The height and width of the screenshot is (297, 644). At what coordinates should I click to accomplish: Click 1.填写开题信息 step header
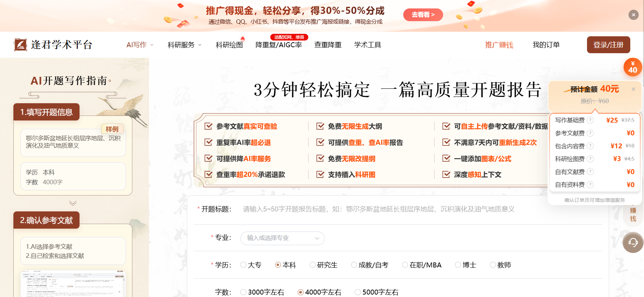(x=46, y=112)
